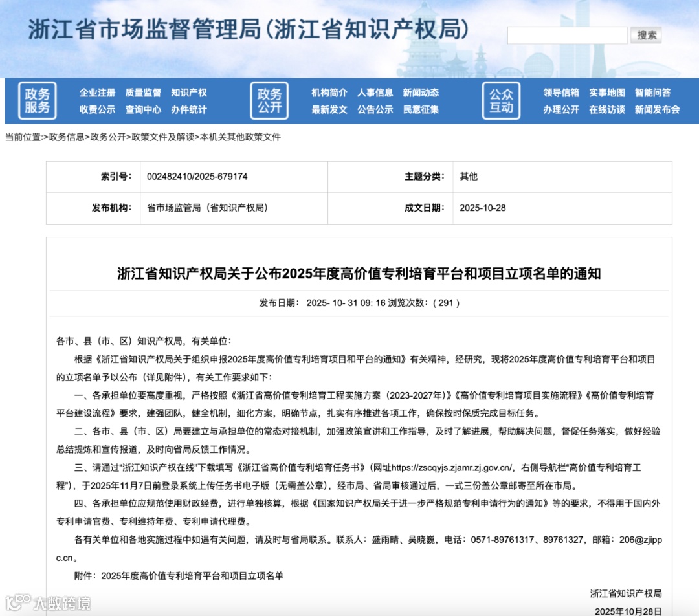This screenshot has height=616, width=699.
Task: Click signature 浙江省知识产权局 at bottom
Action: point(626,594)
